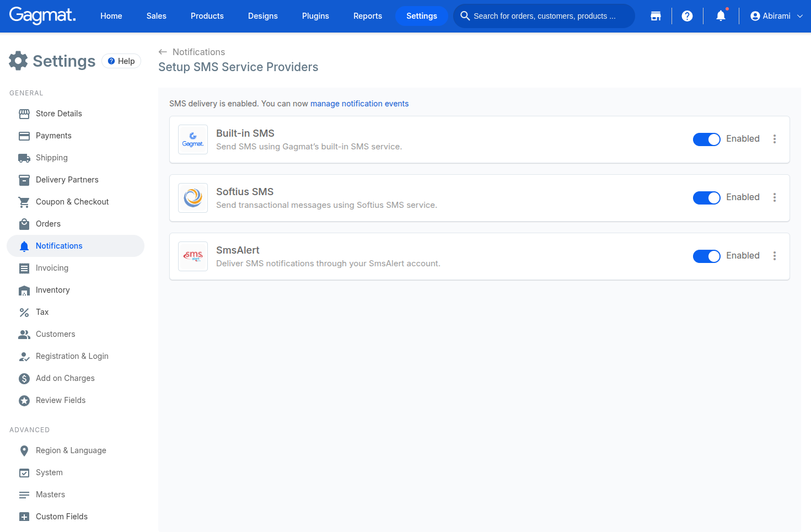Click the Tax percent icon
Screen dimensions: 811x532
(24, 312)
